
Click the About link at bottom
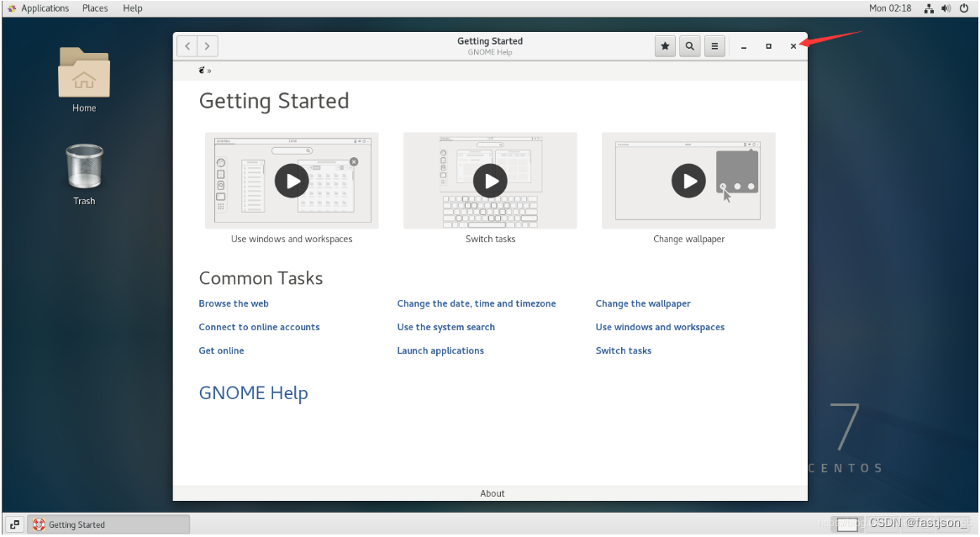(492, 494)
